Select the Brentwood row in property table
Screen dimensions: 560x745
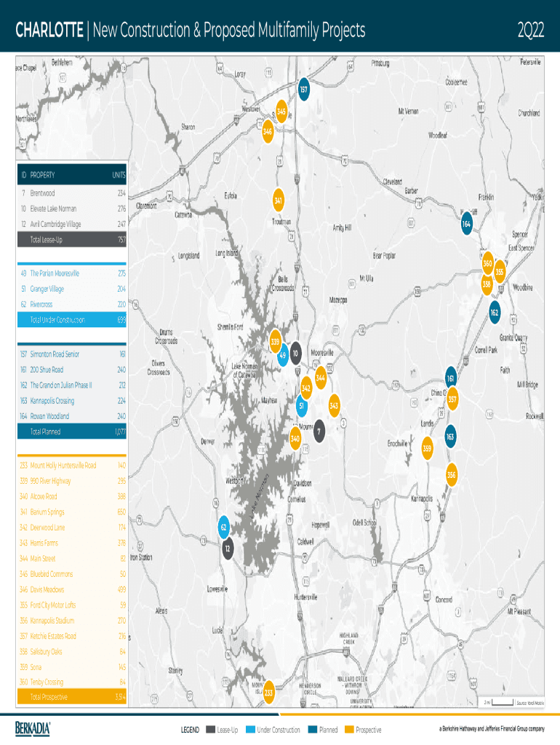(x=71, y=194)
